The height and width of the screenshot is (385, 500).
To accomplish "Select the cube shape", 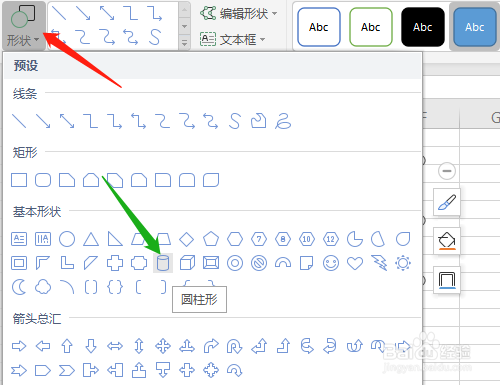I will coord(187,263).
